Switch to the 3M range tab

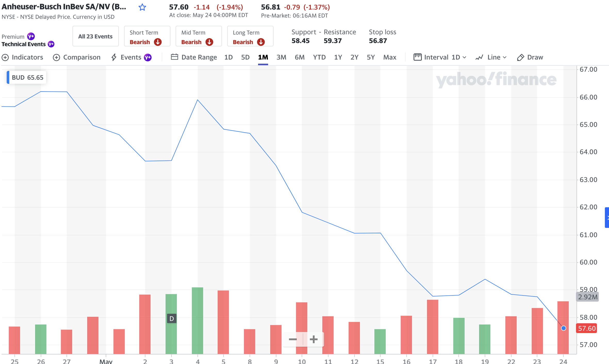point(281,57)
